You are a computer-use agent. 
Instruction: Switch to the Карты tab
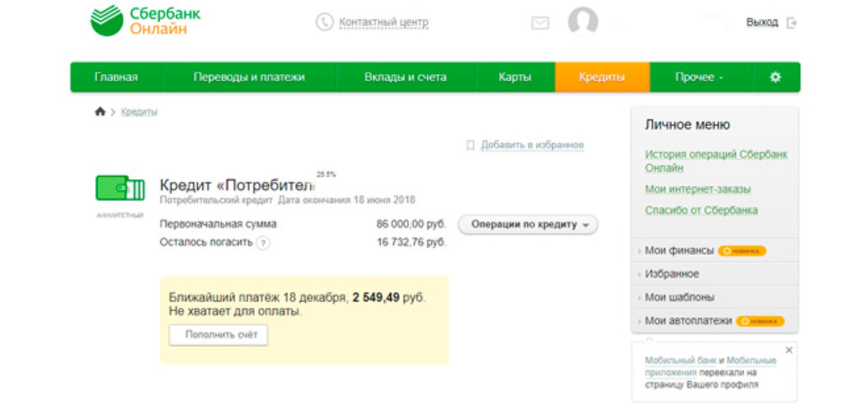pos(515,77)
